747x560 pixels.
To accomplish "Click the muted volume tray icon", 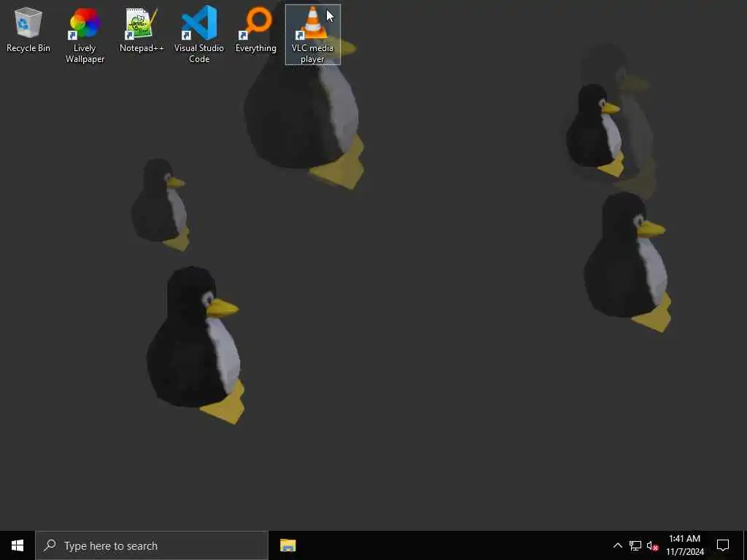I will coord(652,545).
